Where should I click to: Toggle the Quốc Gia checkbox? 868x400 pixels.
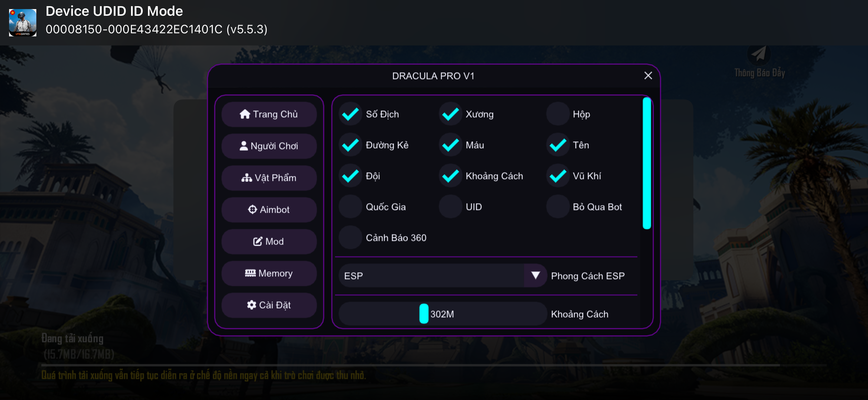[x=350, y=207]
